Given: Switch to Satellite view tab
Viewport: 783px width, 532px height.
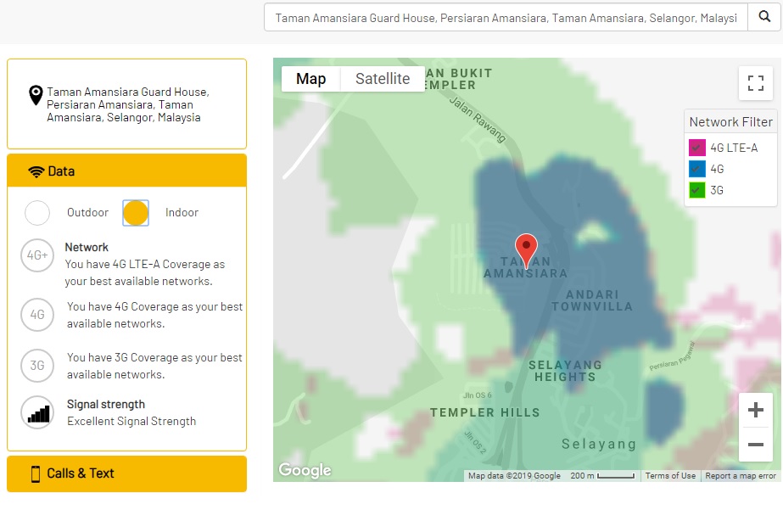Looking at the screenshot, I should coord(383,79).
